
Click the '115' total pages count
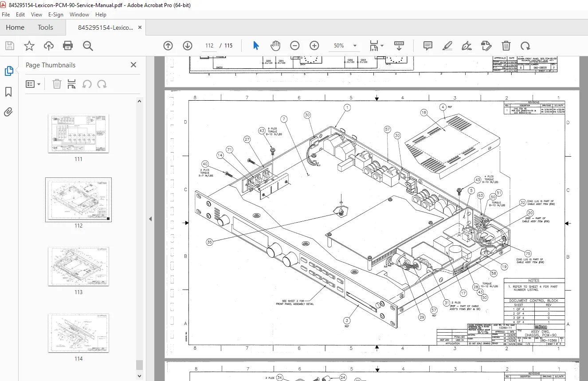point(228,46)
